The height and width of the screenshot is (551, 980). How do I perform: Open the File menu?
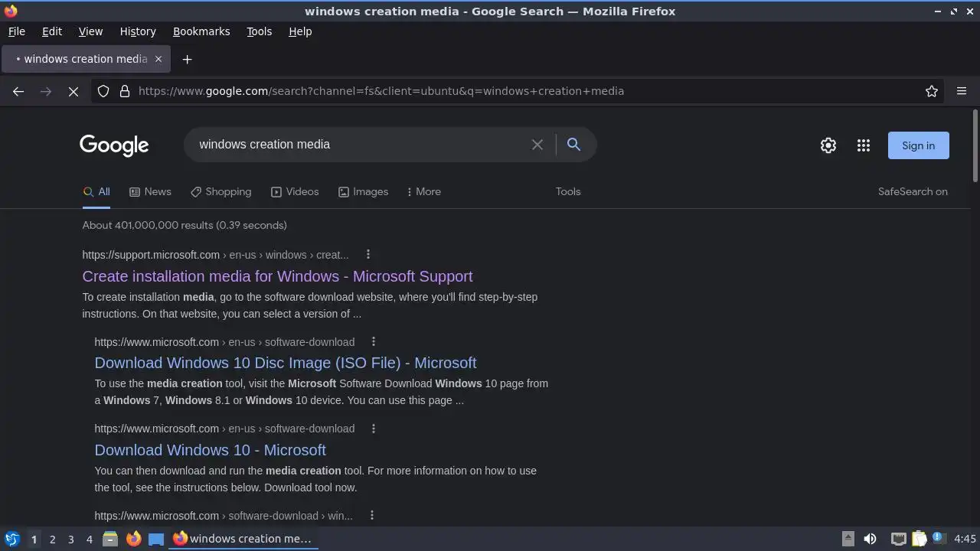(17, 31)
